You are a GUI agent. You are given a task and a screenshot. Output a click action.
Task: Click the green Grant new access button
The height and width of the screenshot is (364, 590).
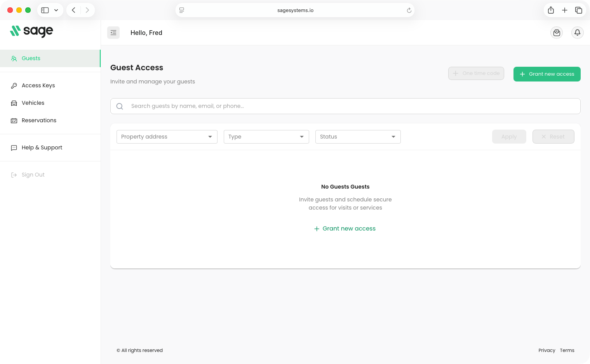pyautogui.click(x=547, y=74)
